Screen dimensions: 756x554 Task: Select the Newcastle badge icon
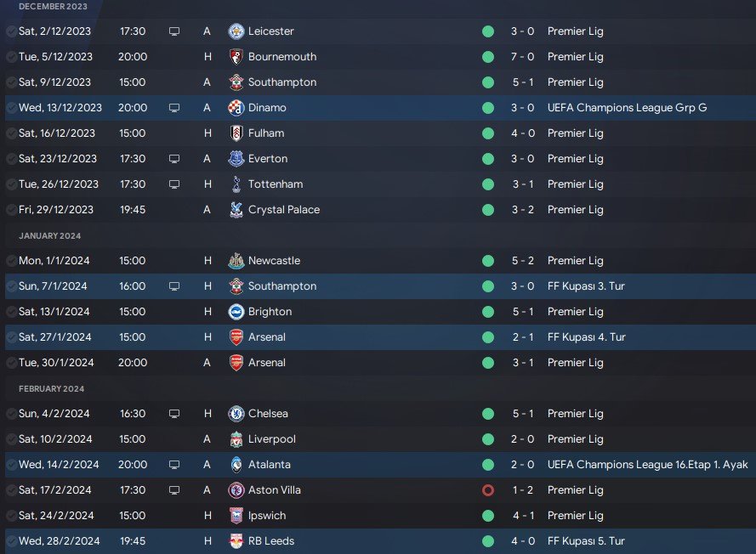pyautogui.click(x=236, y=261)
